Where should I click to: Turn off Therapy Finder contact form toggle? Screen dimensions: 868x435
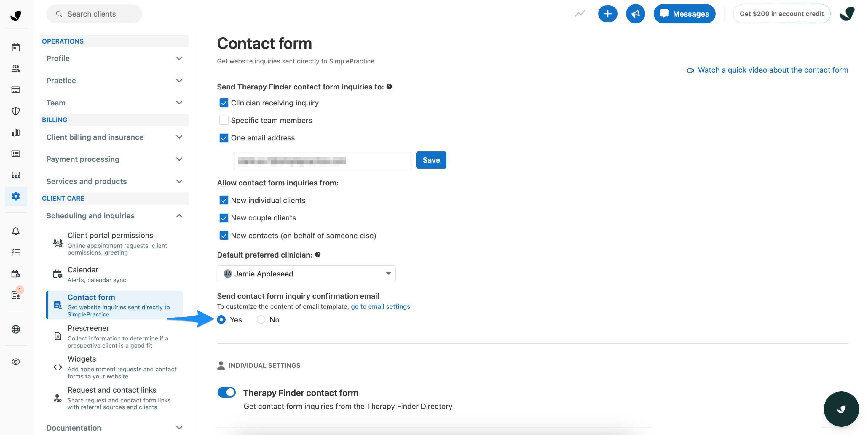pyautogui.click(x=226, y=392)
